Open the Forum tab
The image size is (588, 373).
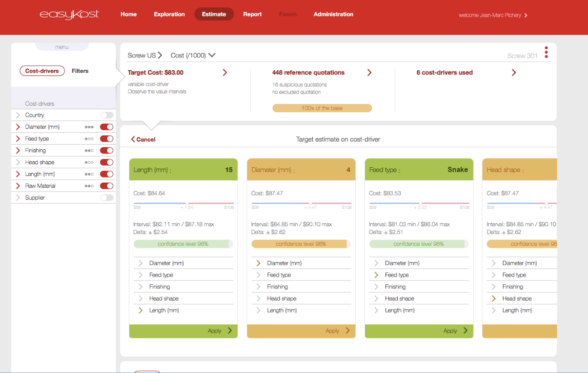(x=288, y=14)
